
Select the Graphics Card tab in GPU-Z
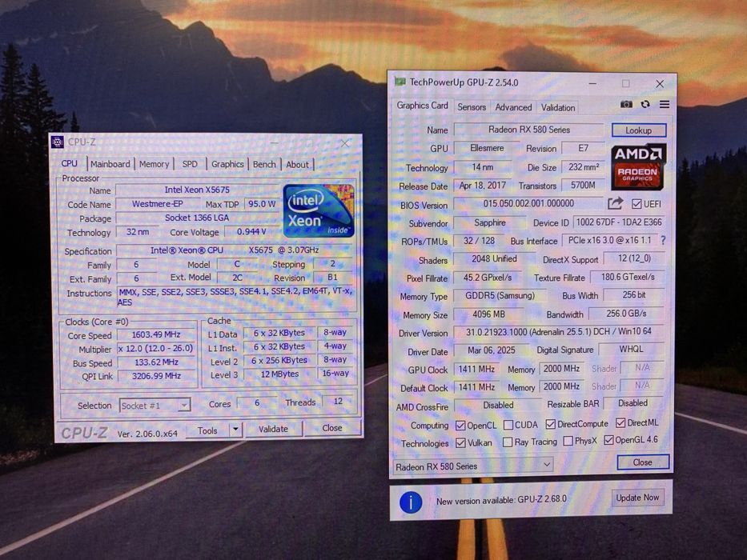tap(422, 106)
